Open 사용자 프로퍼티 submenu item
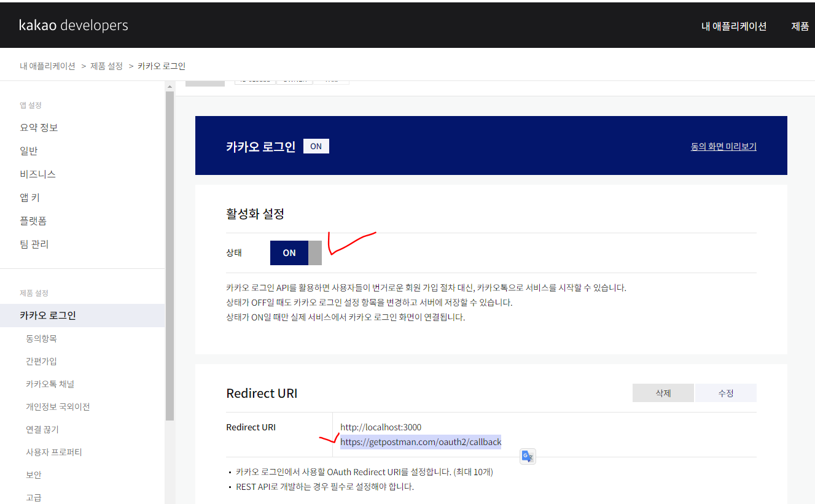Viewport: 815px width, 504px height. (x=53, y=452)
